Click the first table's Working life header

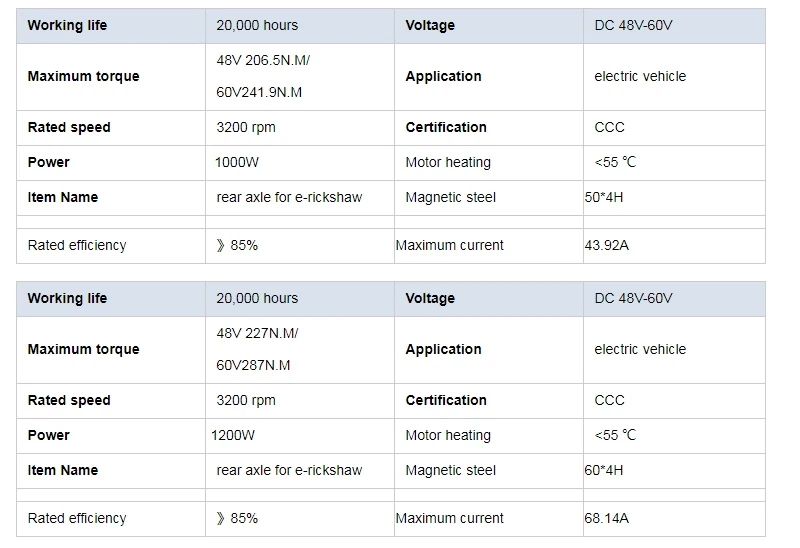(67, 26)
